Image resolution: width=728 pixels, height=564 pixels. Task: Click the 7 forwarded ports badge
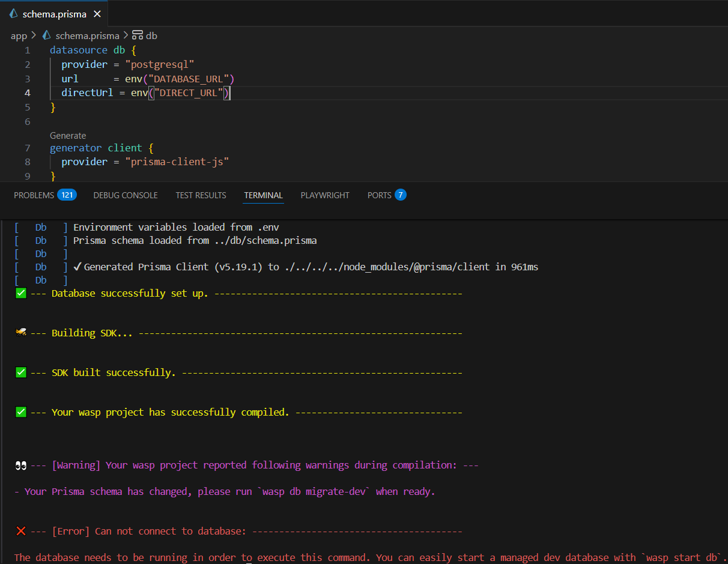(x=401, y=195)
